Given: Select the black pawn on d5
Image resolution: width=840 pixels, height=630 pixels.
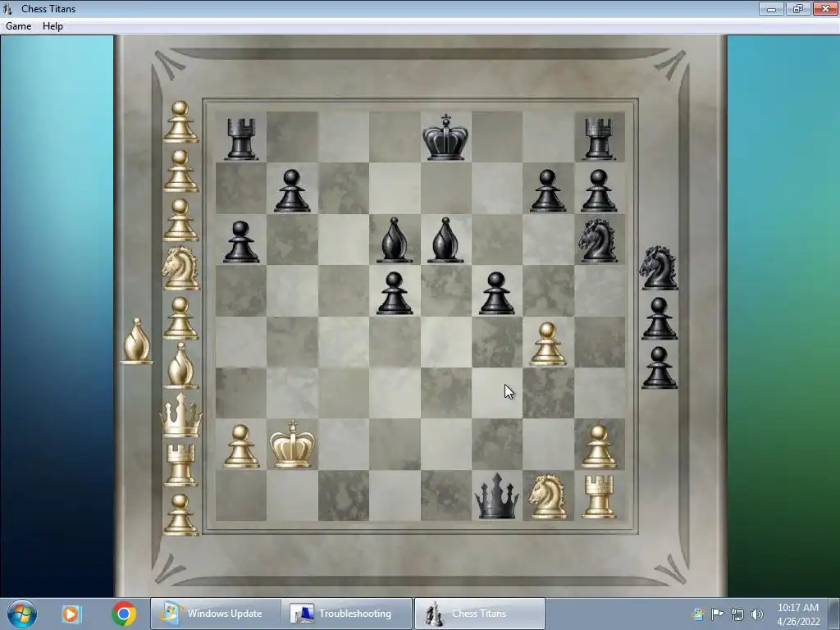Looking at the screenshot, I should point(395,293).
